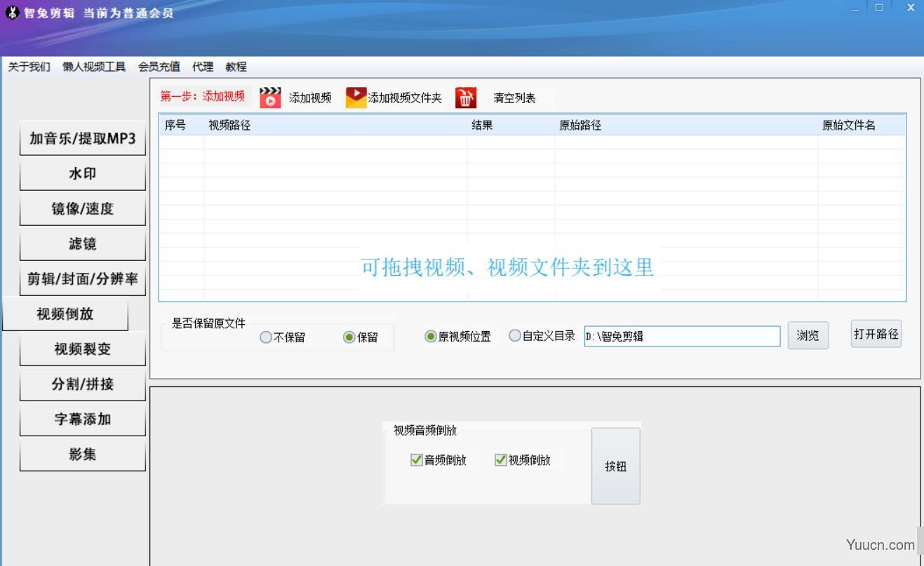This screenshot has width=924, height=566.
Task: Click the 智兔剪辑 rabbit logo icon
Action: (x=12, y=13)
